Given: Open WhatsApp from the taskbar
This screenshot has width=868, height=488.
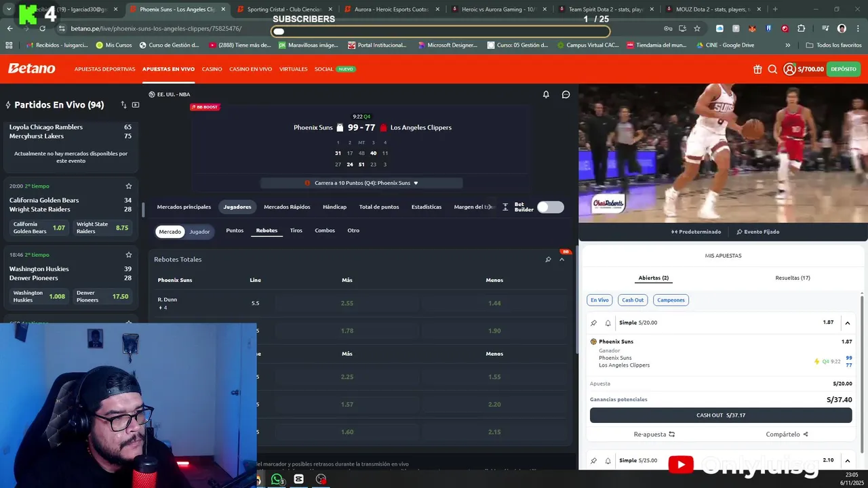Looking at the screenshot, I should tap(277, 479).
